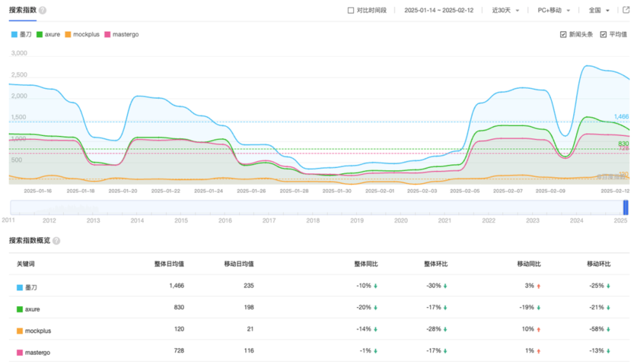Viewport: 637px width, 364px height.
Task: Uncheck the 平均值 checkbox
Action: click(x=603, y=34)
